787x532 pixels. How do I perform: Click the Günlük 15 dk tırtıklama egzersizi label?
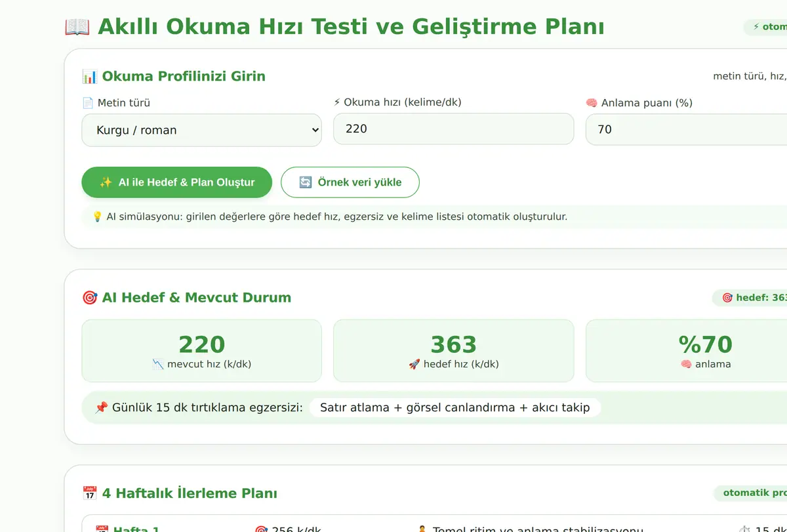[208, 408]
